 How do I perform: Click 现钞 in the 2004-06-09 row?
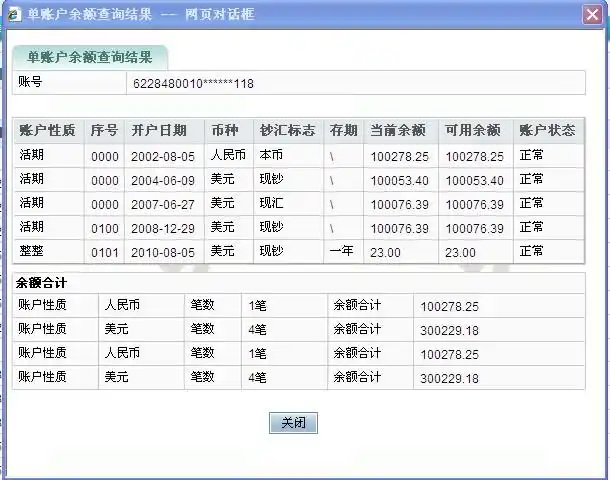[271, 179]
